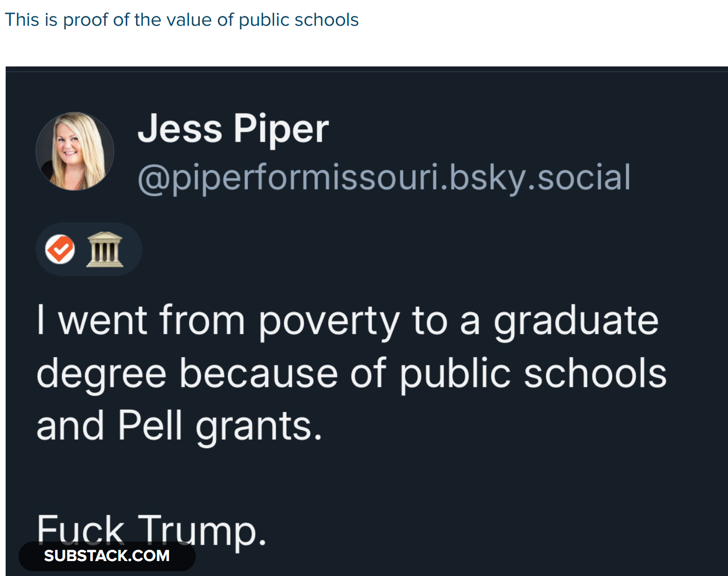Click the orange verified checkmark badge
Screen dimensions: 728x576
click(x=60, y=249)
